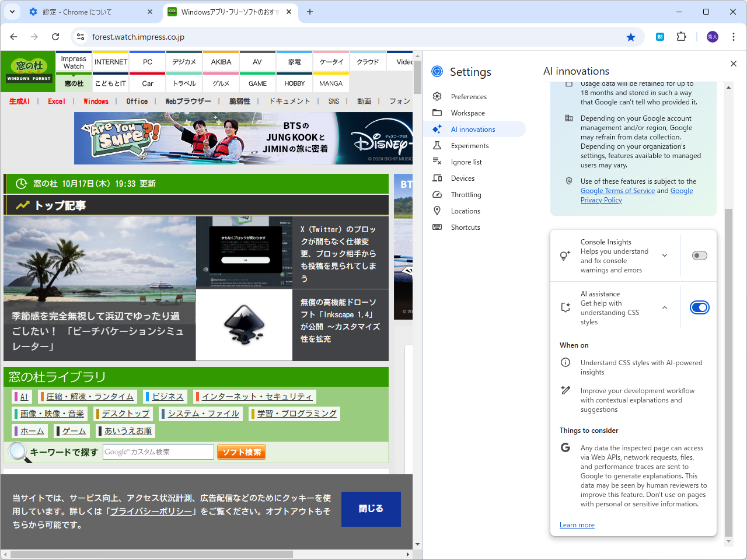Reload the page with the refresh icon
The width and height of the screenshot is (747, 560).
pyautogui.click(x=55, y=37)
